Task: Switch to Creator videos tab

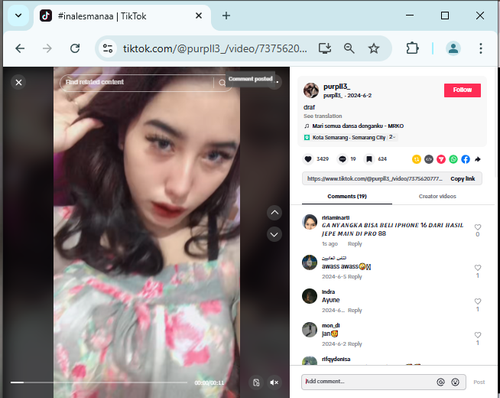Action: pyautogui.click(x=437, y=196)
